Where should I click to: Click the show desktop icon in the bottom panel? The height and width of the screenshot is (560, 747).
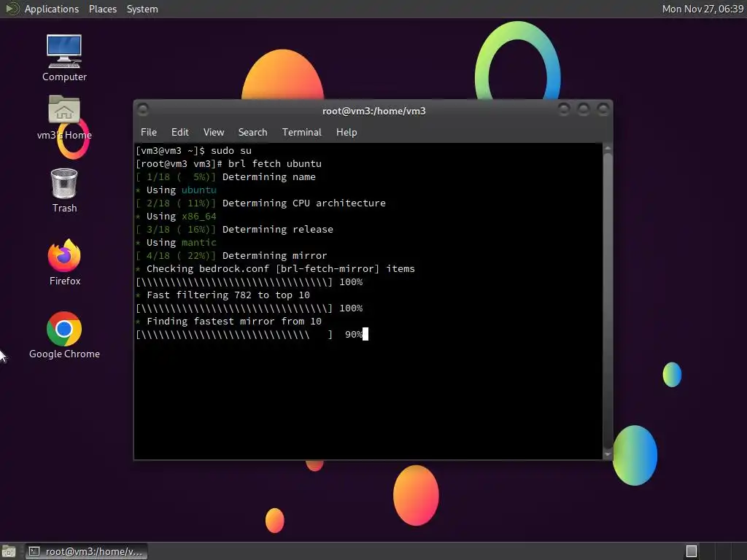(x=9, y=551)
